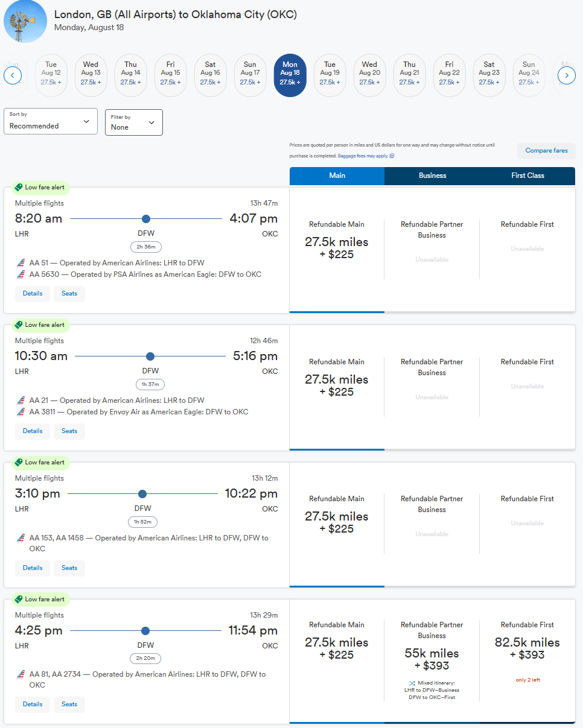Screen dimensions: 583x728
Task: Click the 13h 12m duration text
Action: (x=264, y=478)
